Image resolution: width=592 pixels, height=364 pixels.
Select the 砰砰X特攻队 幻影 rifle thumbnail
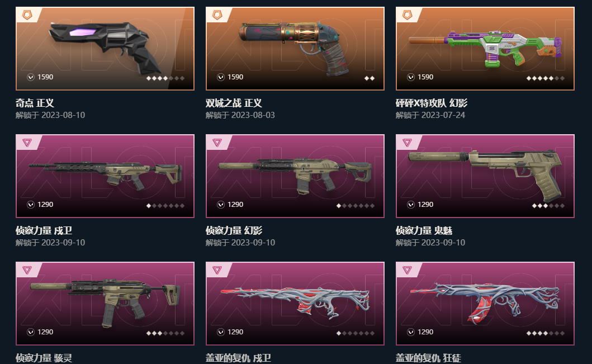click(x=485, y=48)
